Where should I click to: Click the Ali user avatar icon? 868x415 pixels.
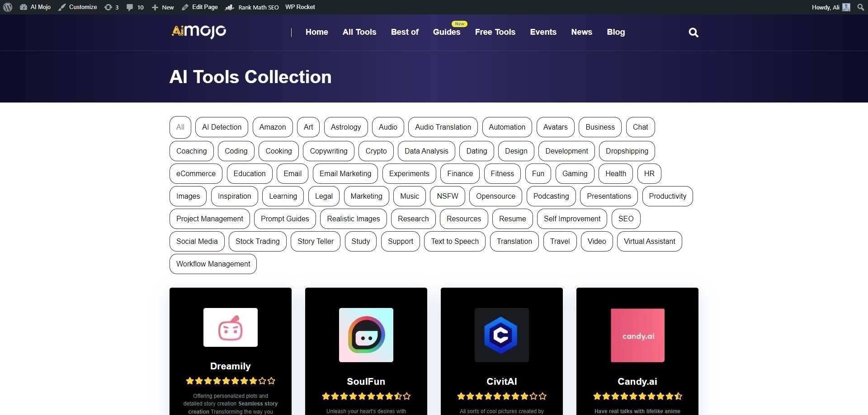click(x=846, y=7)
